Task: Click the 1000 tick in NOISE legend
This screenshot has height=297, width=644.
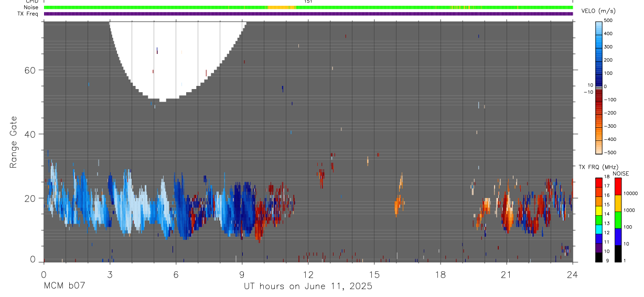Action: click(629, 210)
